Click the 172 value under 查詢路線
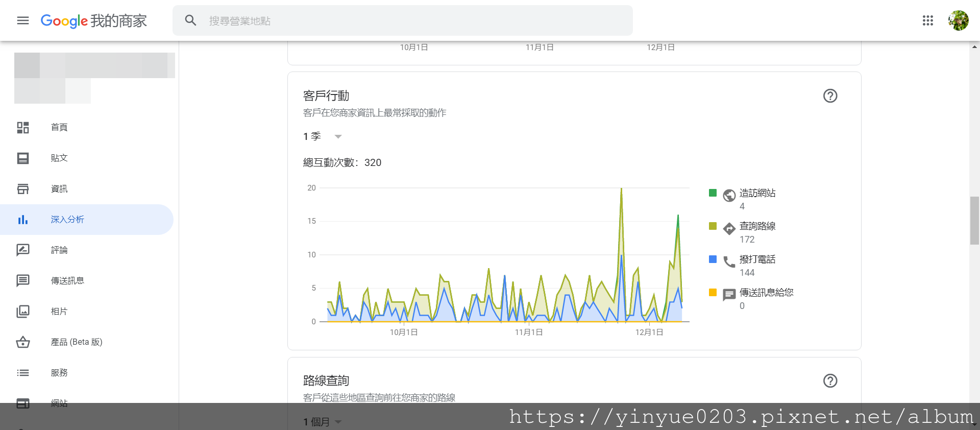This screenshot has width=980, height=430. pyautogui.click(x=747, y=240)
